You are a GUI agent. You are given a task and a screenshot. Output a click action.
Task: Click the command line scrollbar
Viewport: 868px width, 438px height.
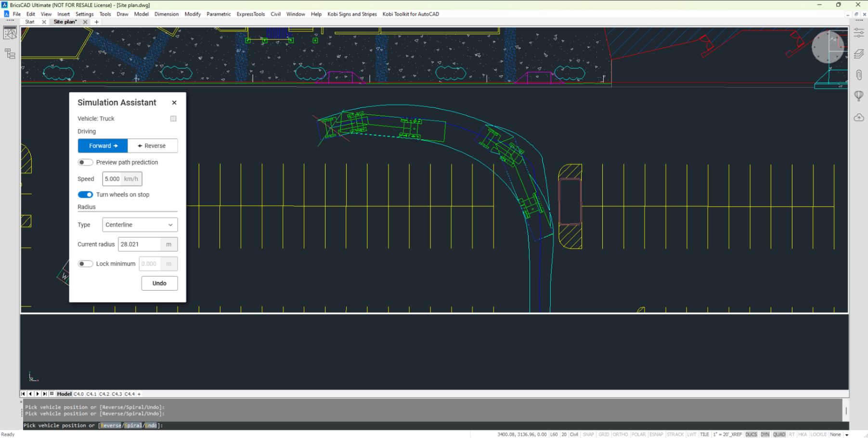pos(846,411)
